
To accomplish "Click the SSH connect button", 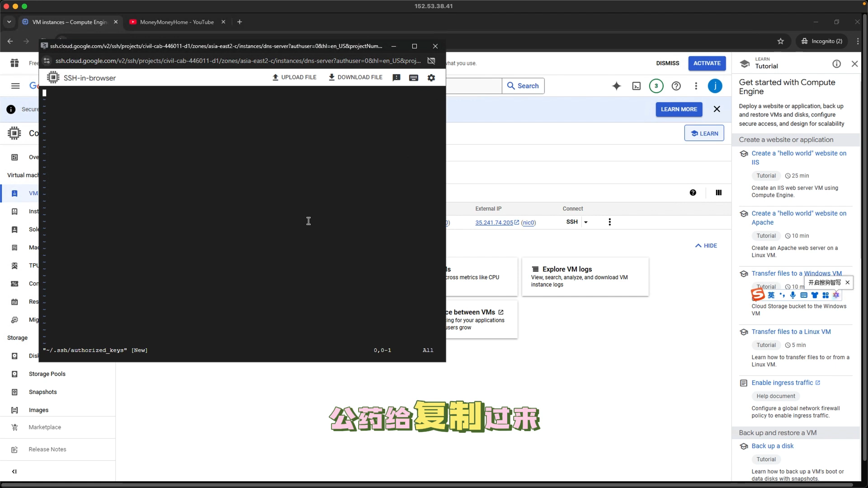I will click(572, 222).
